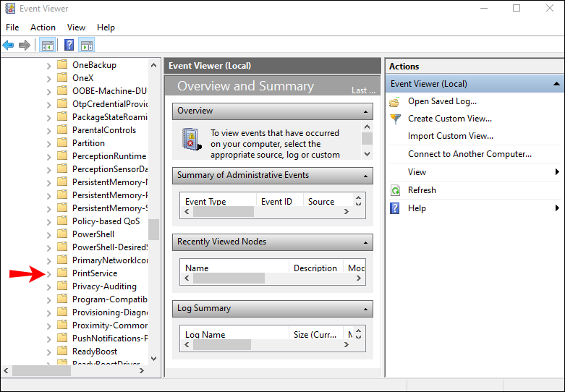Viewport: 565px width, 392px height.
Task: Click Import Custom View action
Action: point(450,136)
